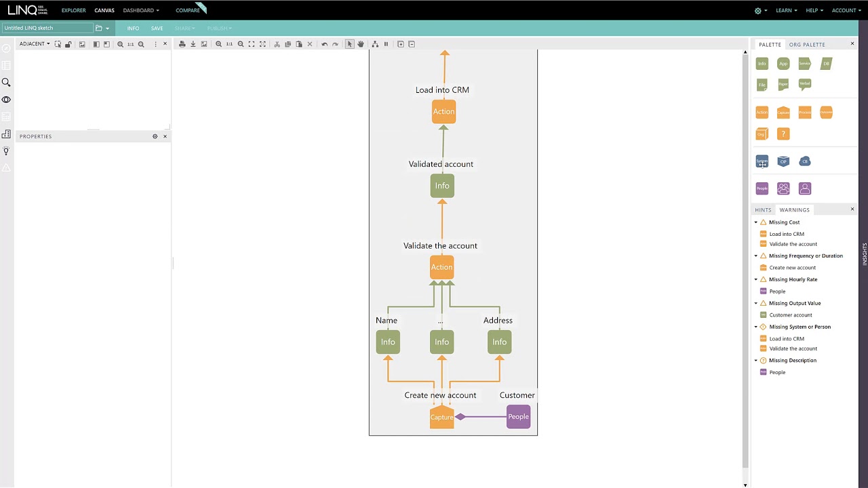Select the pointer arrow tool
The width and height of the screenshot is (868, 488).
pos(350,44)
